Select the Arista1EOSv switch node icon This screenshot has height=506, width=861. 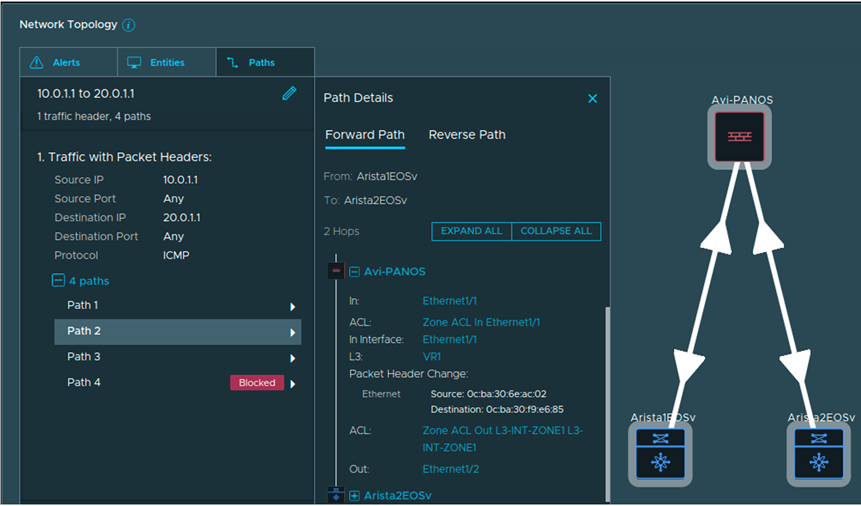pos(662,453)
